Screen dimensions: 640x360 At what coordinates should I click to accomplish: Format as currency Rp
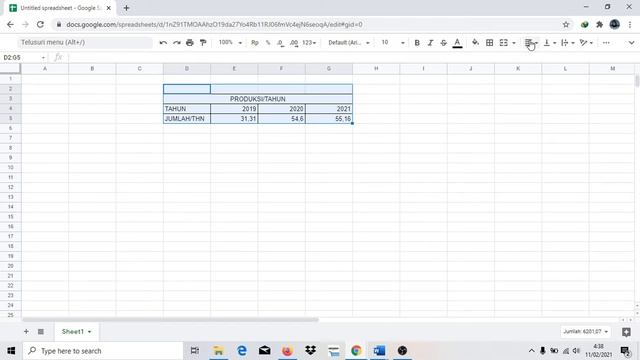point(255,42)
